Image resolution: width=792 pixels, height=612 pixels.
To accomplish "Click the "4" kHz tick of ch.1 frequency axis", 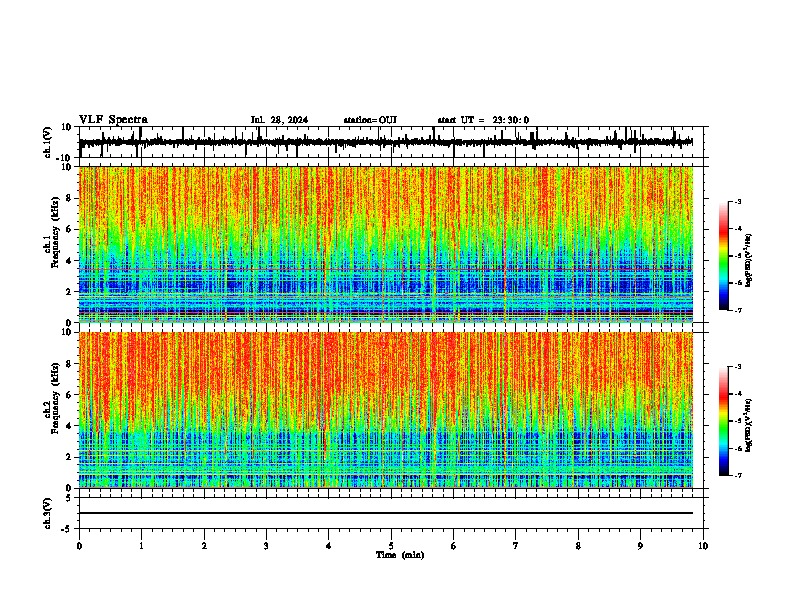I will (69, 261).
